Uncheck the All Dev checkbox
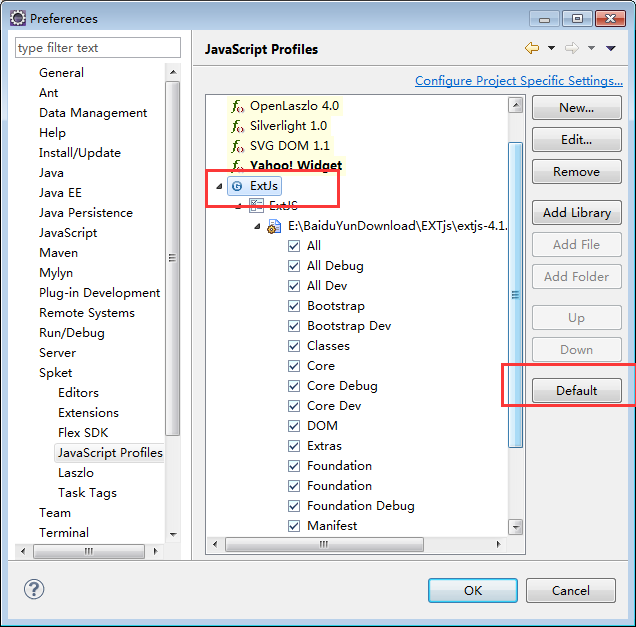Screen dimensions: 636x627 click(294, 286)
